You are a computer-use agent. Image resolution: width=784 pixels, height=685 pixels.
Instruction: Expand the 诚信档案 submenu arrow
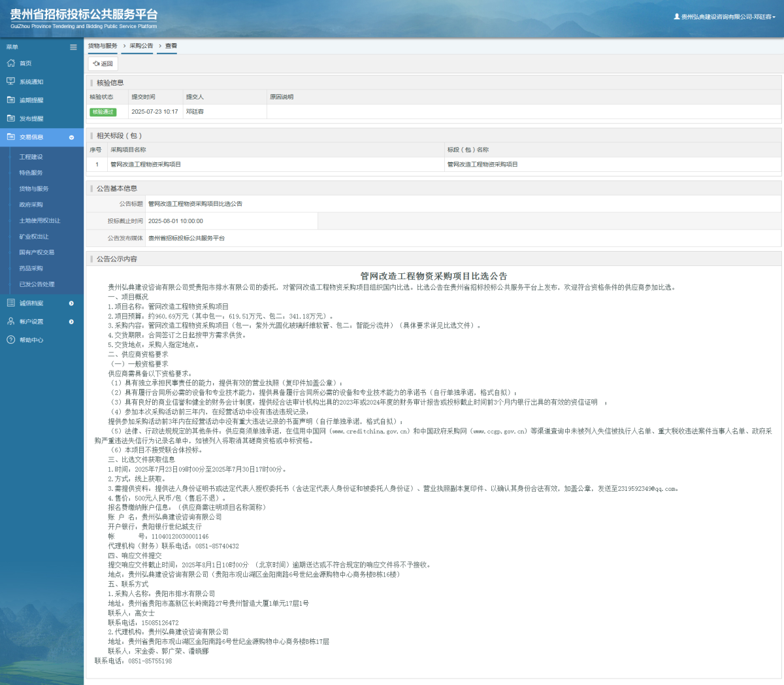[x=71, y=303]
